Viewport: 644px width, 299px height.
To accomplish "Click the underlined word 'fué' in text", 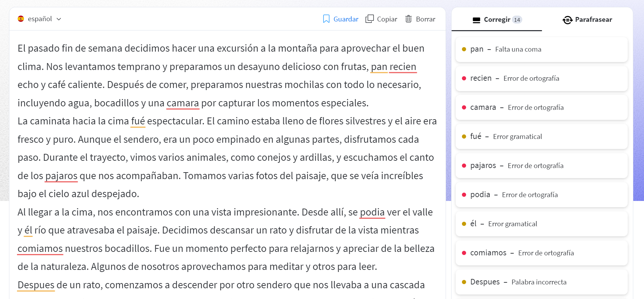I will 138,121.
